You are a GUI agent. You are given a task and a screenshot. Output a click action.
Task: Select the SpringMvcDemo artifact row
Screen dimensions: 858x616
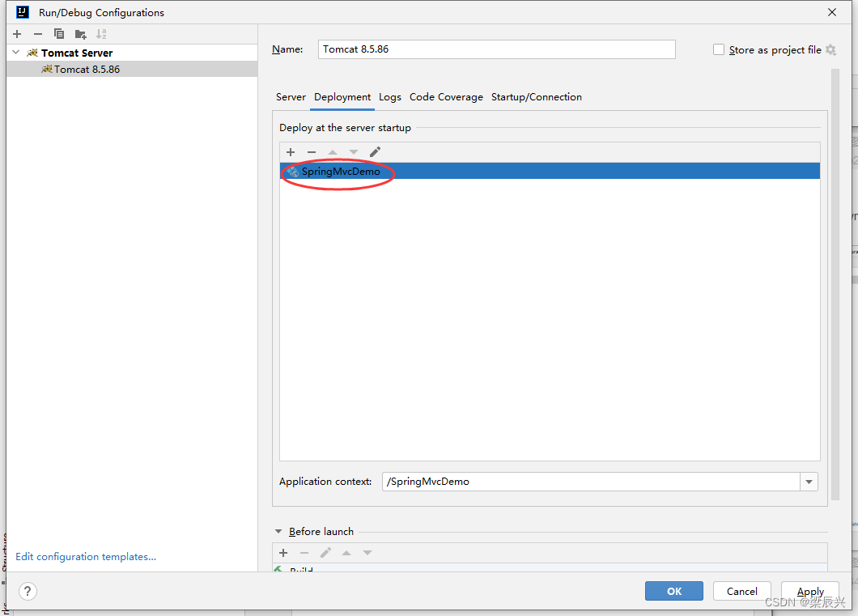pyautogui.click(x=550, y=172)
